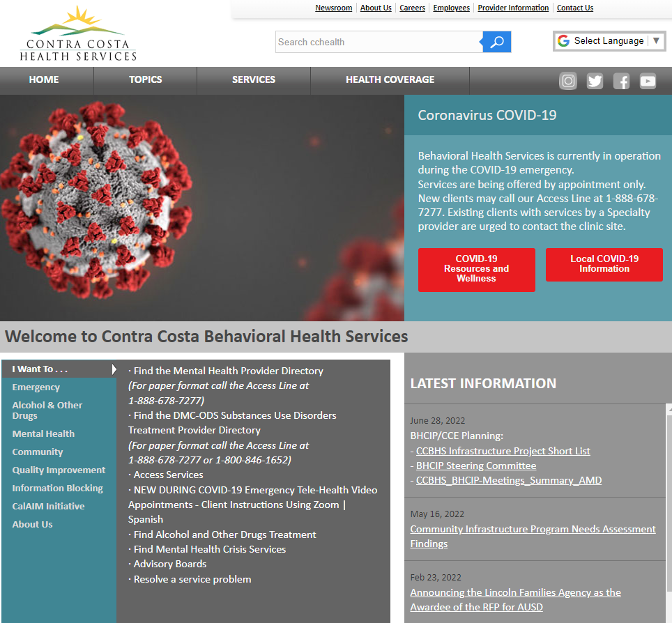Image resolution: width=672 pixels, height=623 pixels.
Task: Open the Advisory Boards link
Action: tap(170, 564)
